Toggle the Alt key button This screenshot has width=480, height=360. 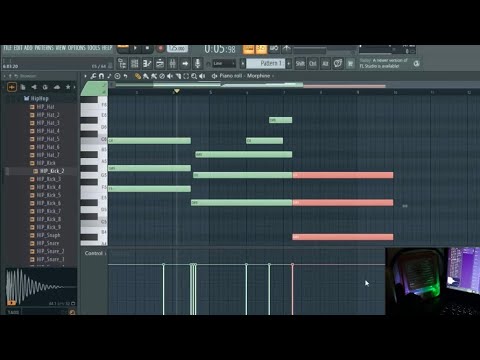(x=325, y=63)
